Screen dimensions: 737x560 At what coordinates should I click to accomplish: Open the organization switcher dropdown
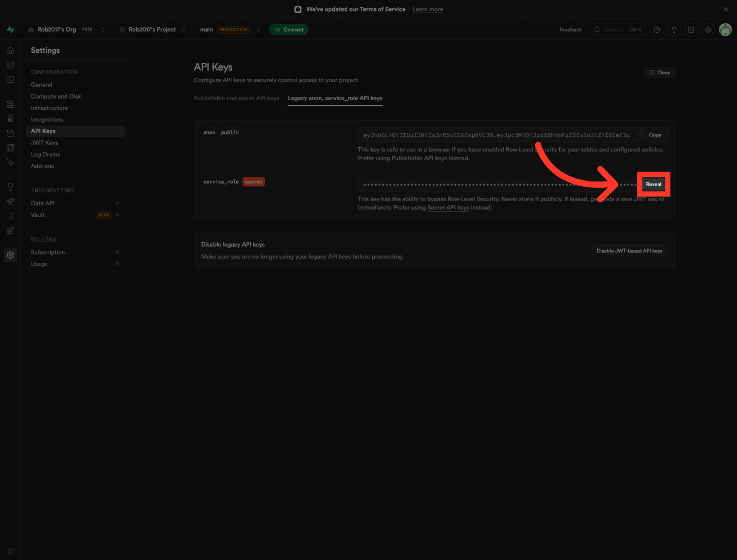tap(103, 30)
